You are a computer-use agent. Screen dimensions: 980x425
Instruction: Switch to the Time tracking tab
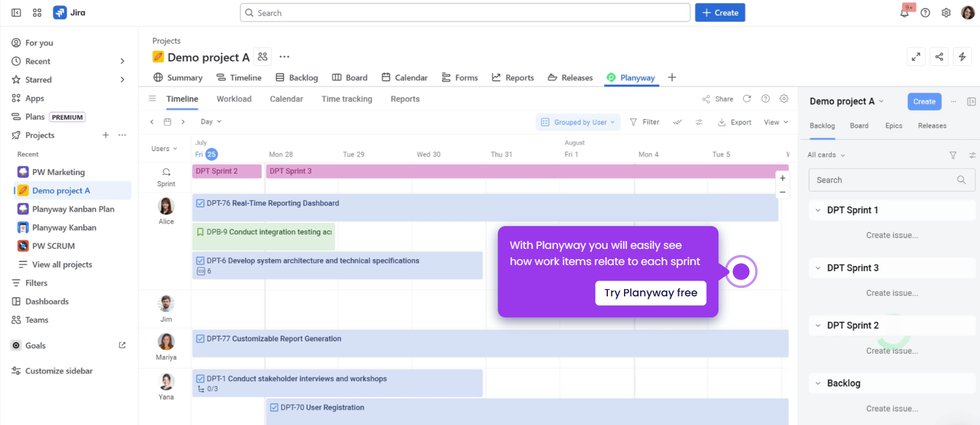[x=347, y=99]
